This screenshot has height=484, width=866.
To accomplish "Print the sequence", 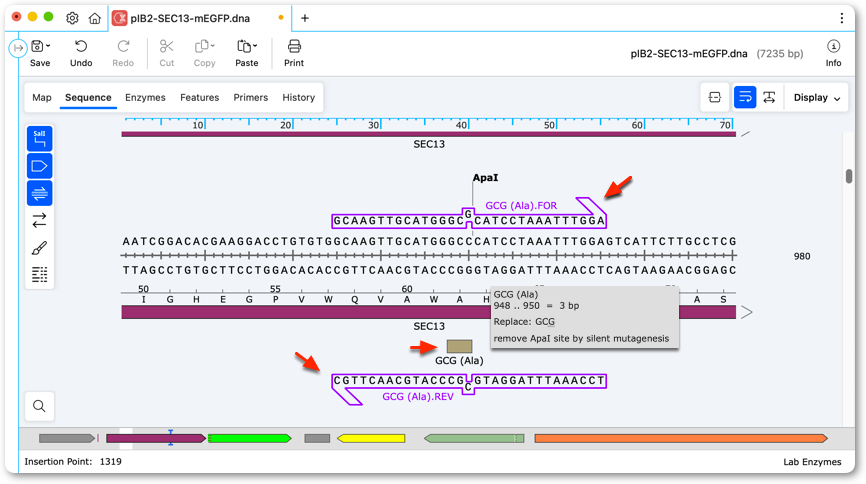I will (294, 54).
